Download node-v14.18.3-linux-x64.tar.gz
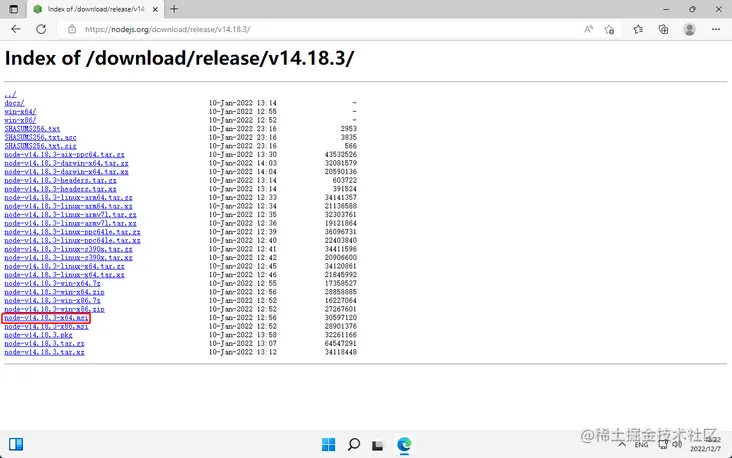 (64, 266)
